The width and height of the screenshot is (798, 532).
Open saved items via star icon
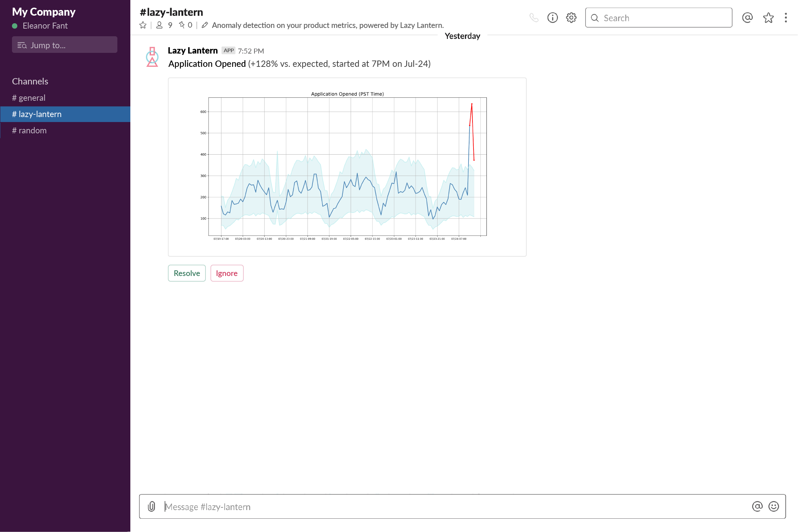[768, 18]
